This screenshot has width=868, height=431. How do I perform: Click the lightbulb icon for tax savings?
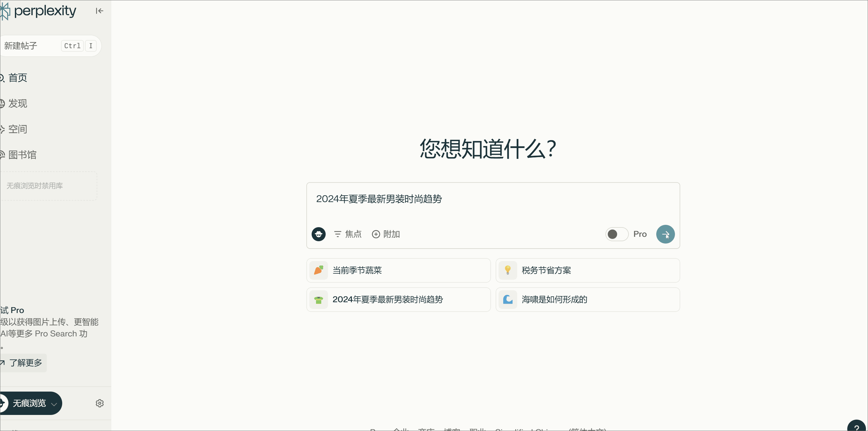(508, 270)
